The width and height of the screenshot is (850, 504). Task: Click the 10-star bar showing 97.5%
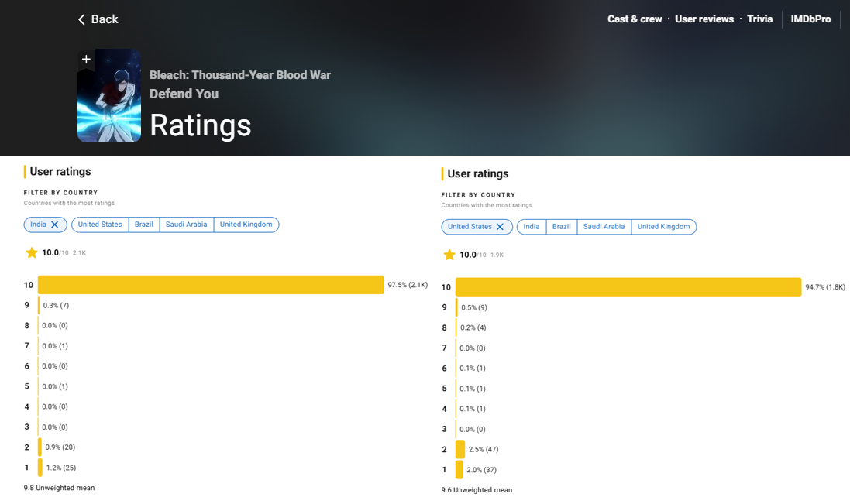click(x=211, y=286)
